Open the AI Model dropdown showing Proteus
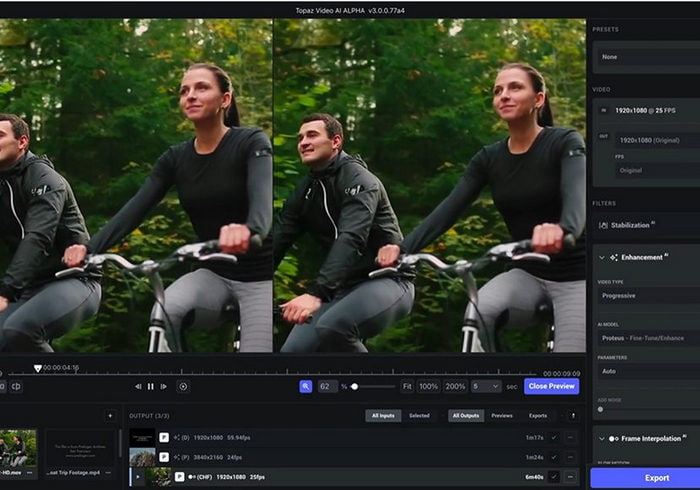 pos(649,338)
